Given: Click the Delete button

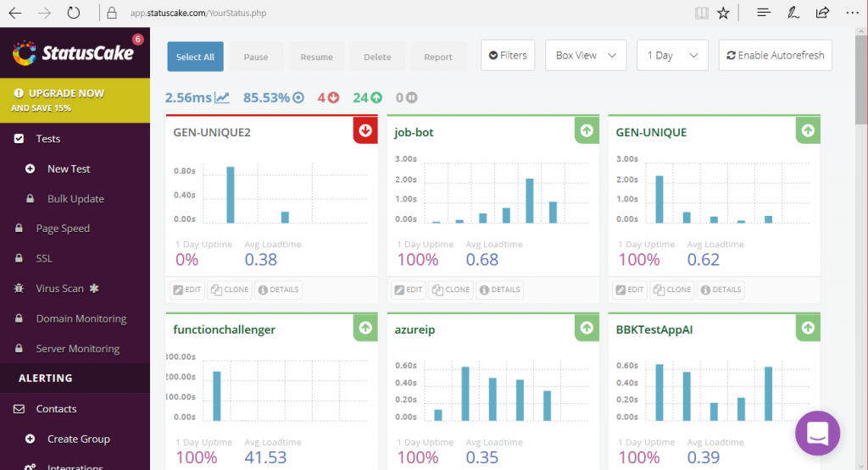Looking at the screenshot, I should [x=377, y=57].
